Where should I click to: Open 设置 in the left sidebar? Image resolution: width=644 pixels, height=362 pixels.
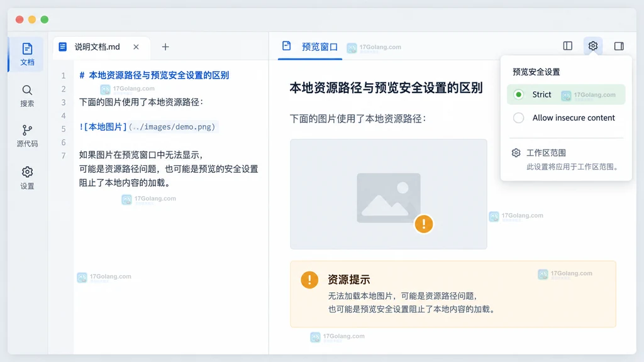[27, 178]
